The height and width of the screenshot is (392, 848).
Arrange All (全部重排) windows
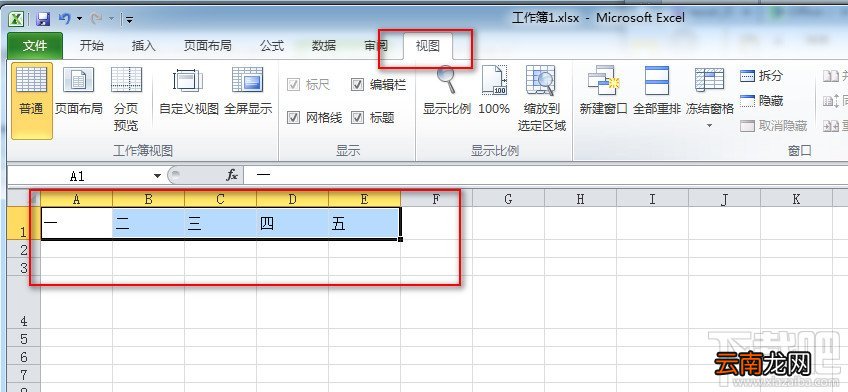(x=657, y=92)
